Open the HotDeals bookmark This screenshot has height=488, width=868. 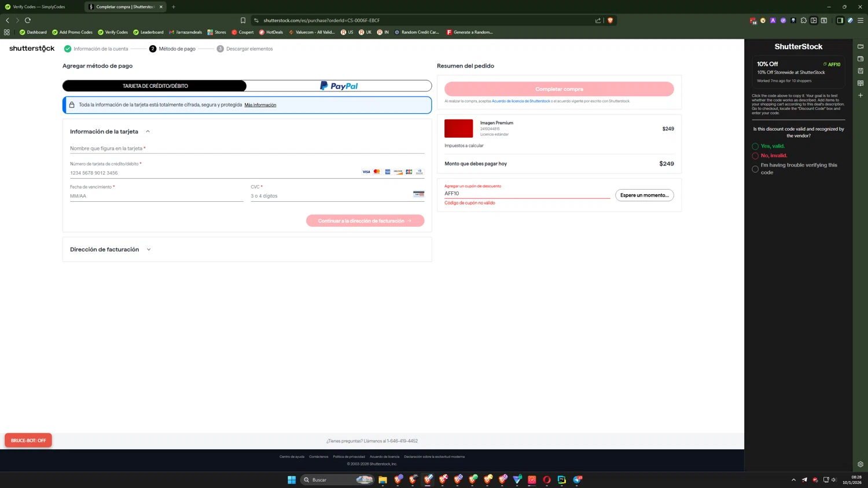click(271, 32)
